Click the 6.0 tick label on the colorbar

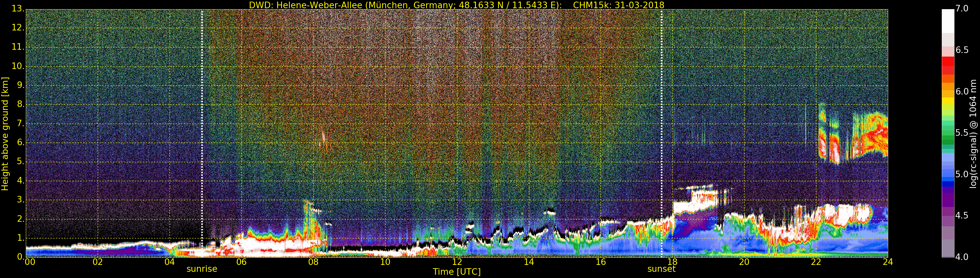(962, 91)
